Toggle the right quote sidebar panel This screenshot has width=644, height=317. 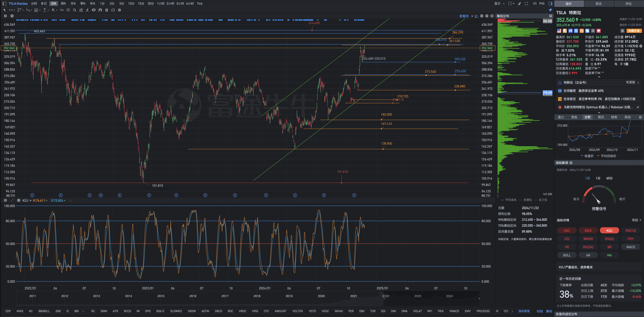point(550,4)
